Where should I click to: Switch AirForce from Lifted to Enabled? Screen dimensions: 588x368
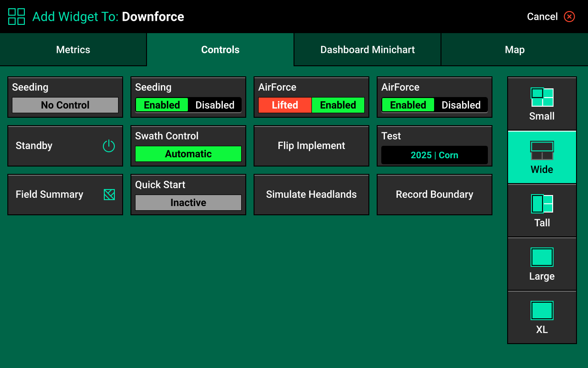tap(338, 105)
